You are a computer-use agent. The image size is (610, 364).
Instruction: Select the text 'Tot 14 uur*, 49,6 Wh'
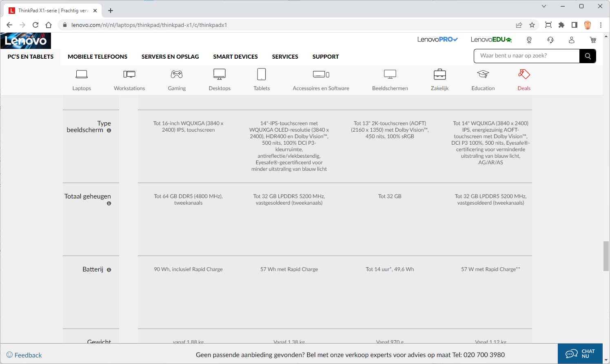coord(390,269)
